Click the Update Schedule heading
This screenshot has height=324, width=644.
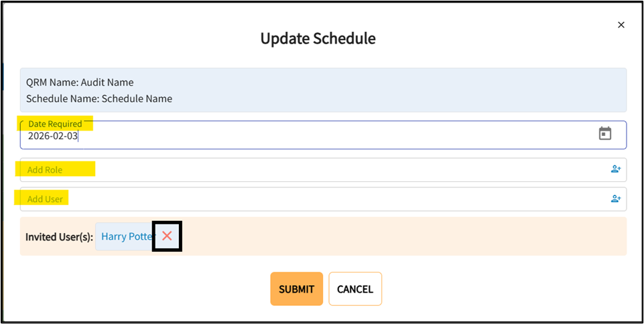[x=318, y=39]
